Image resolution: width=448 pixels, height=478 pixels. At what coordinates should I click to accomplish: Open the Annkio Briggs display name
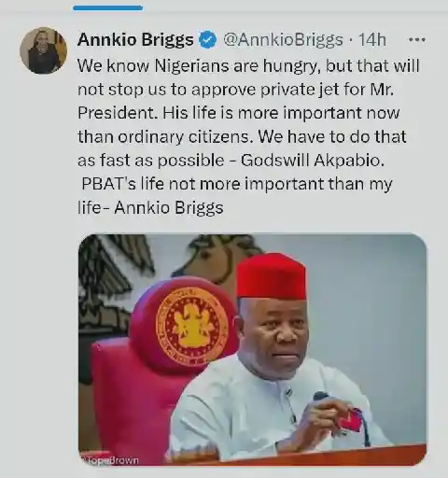pyautogui.click(x=135, y=40)
